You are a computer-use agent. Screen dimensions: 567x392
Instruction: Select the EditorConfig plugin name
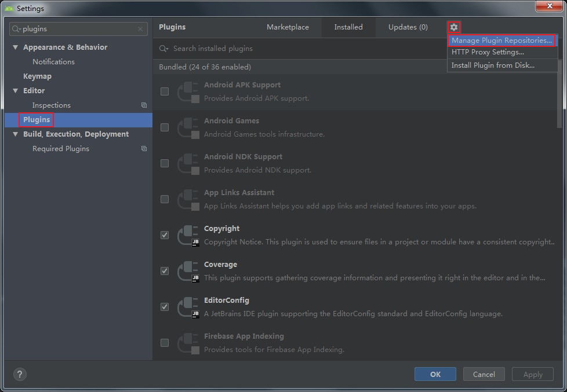pyautogui.click(x=226, y=301)
